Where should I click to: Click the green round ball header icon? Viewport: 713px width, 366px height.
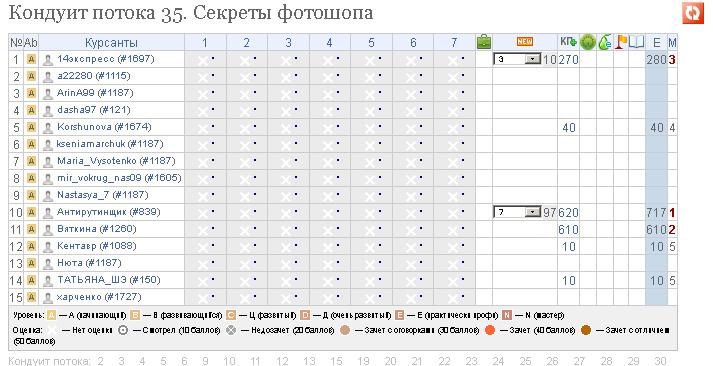click(588, 42)
